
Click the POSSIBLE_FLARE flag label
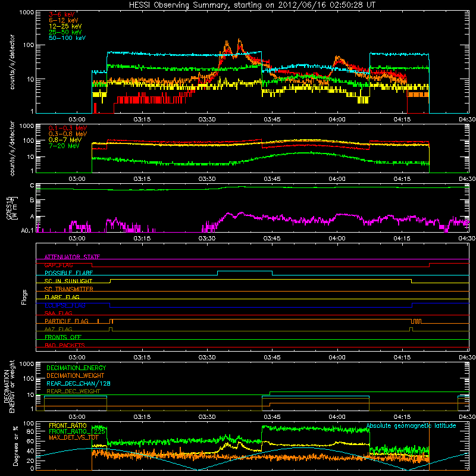click(x=68, y=273)
